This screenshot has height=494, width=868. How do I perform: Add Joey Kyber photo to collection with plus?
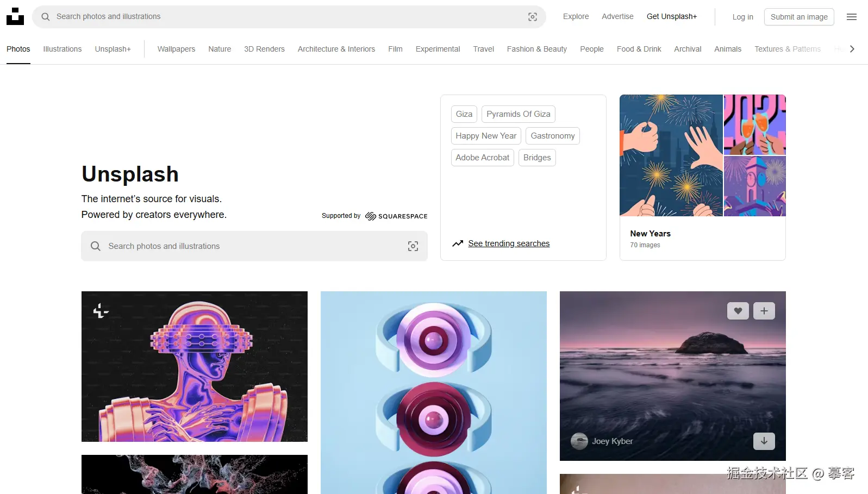(x=764, y=311)
